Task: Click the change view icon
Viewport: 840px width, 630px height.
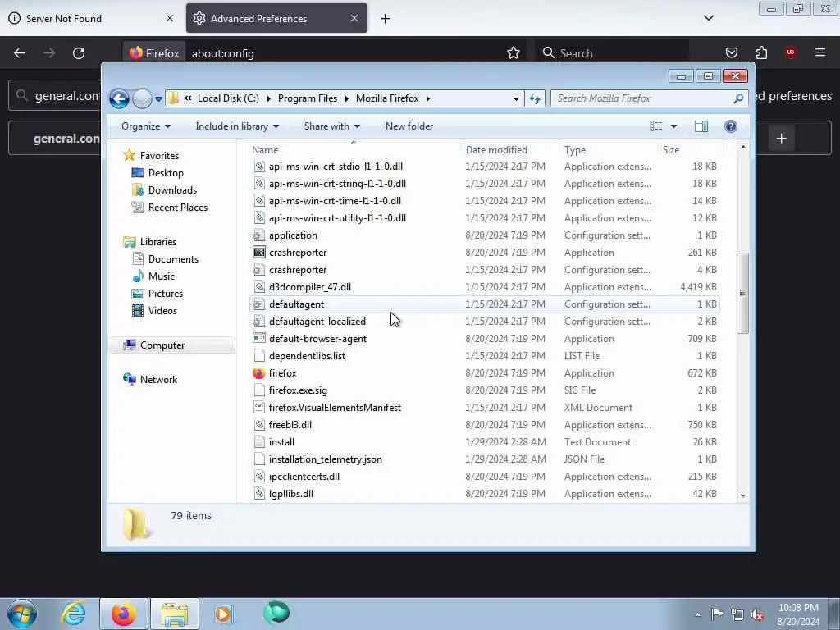Action: tap(655, 126)
